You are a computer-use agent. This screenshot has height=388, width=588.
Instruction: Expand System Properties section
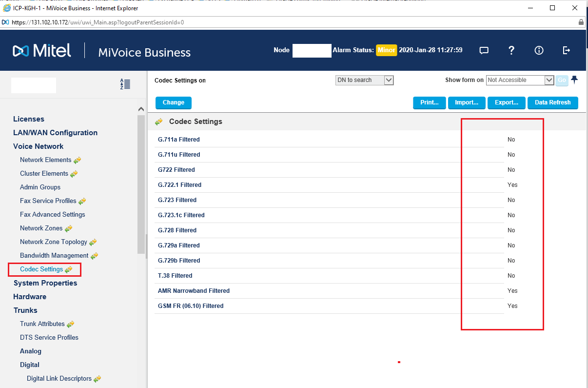45,283
